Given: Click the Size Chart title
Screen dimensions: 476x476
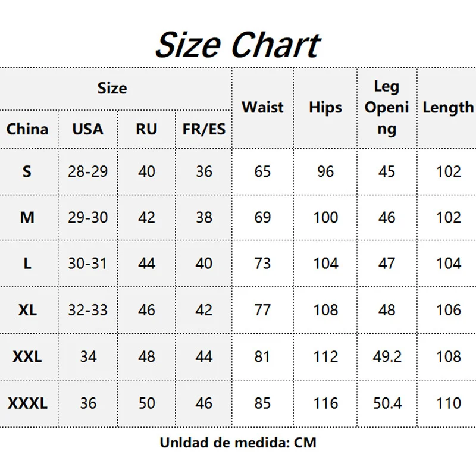Looking at the screenshot, I should [x=237, y=44].
